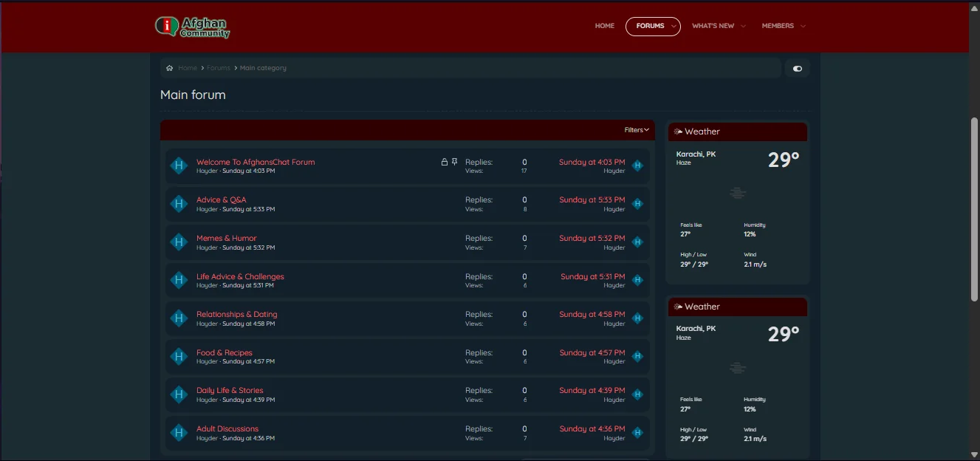Click avatar icon beside Memes & Humor

click(179, 242)
